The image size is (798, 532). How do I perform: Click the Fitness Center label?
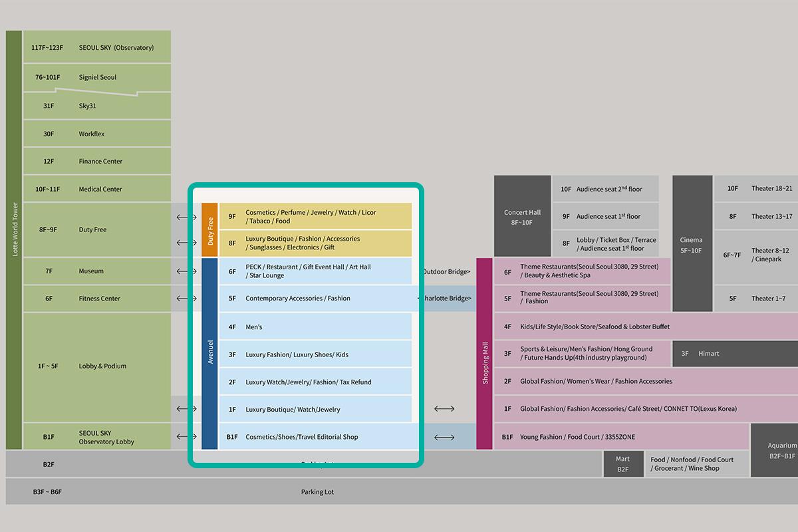tap(99, 299)
